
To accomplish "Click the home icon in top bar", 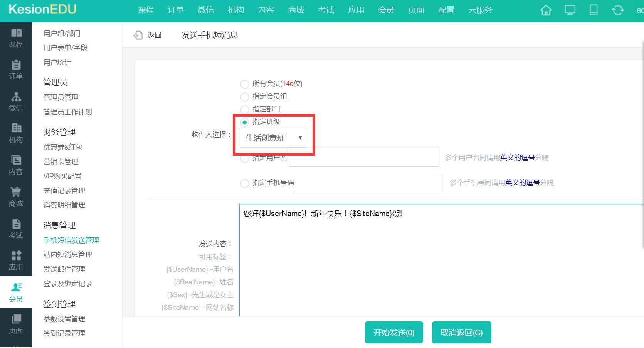I will pyautogui.click(x=546, y=10).
